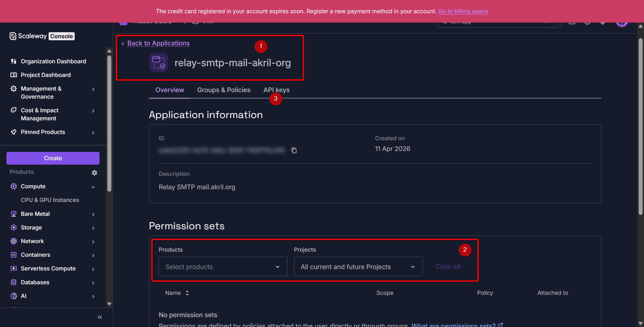Open the All current and future Projects dropdown

pyautogui.click(x=358, y=267)
